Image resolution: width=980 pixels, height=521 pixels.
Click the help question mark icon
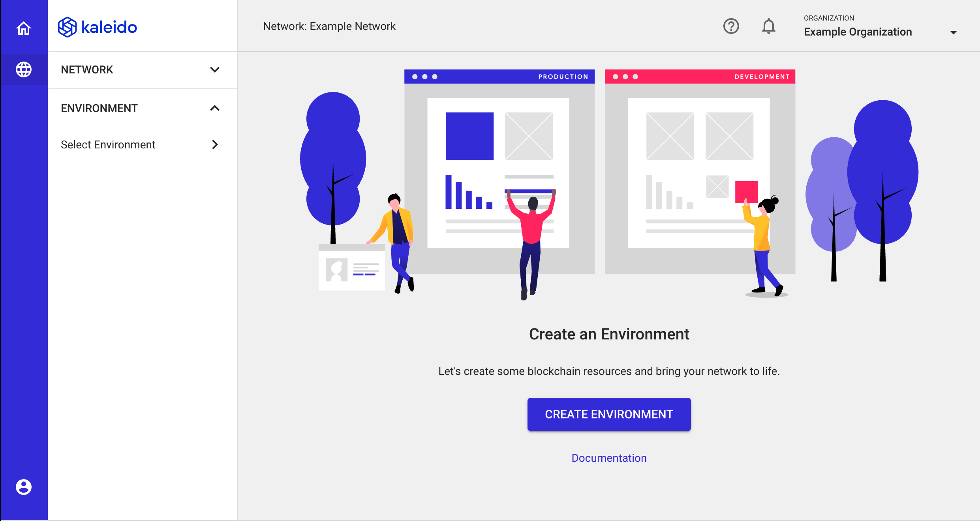point(731,26)
